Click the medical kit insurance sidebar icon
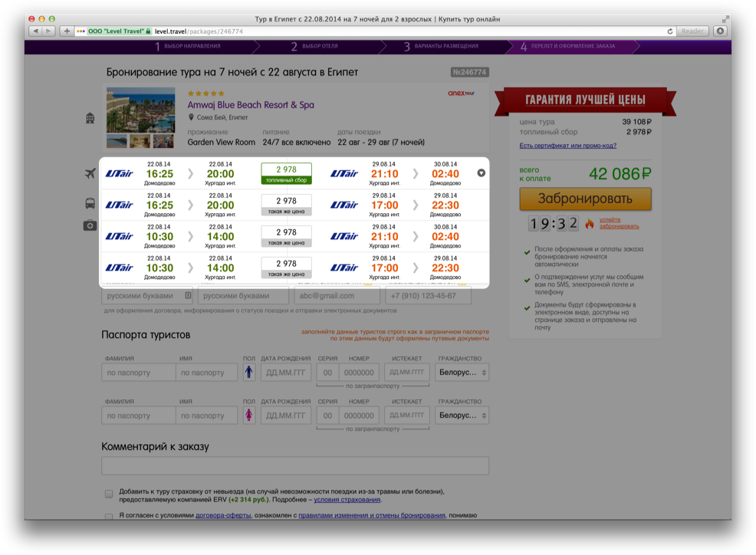 [90, 225]
